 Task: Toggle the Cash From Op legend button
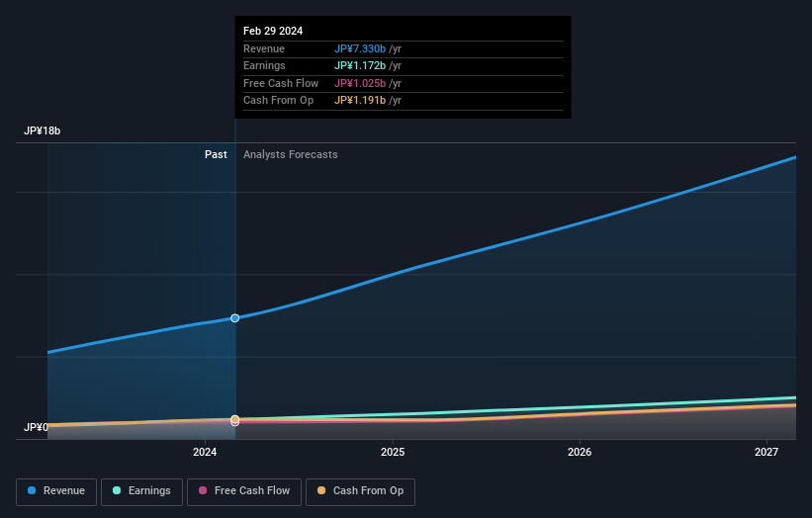point(360,491)
